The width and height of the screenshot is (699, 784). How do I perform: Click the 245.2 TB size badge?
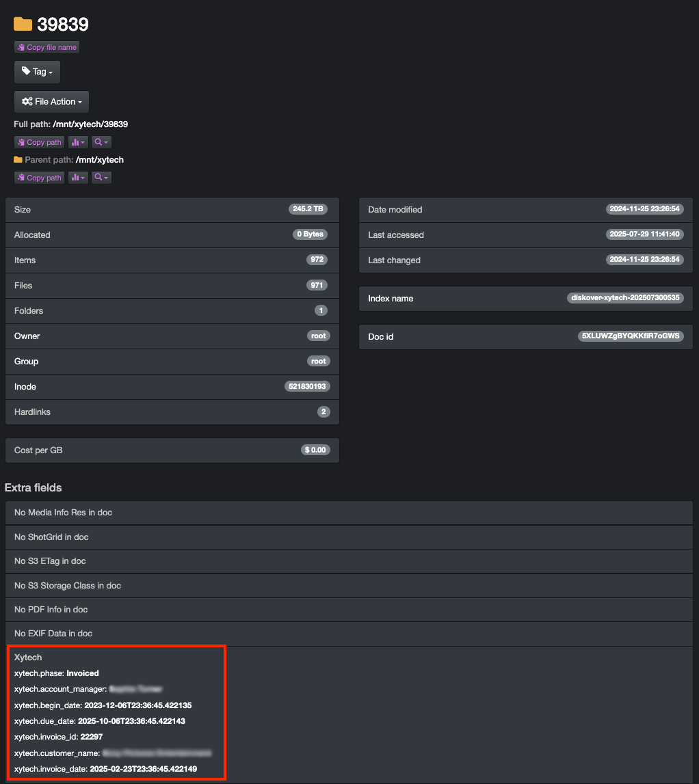pos(308,209)
